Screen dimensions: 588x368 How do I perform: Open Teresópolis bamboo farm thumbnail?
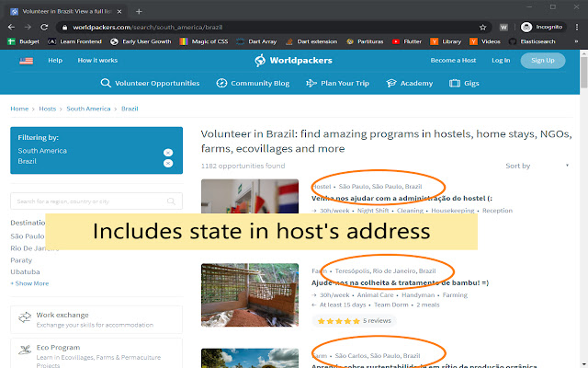tap(250, 294)
